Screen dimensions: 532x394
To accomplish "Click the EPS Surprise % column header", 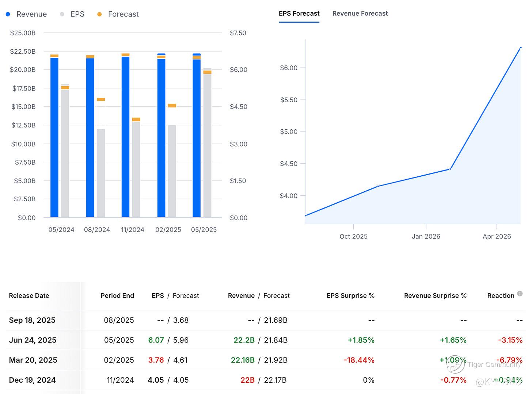I will point(350,296).
